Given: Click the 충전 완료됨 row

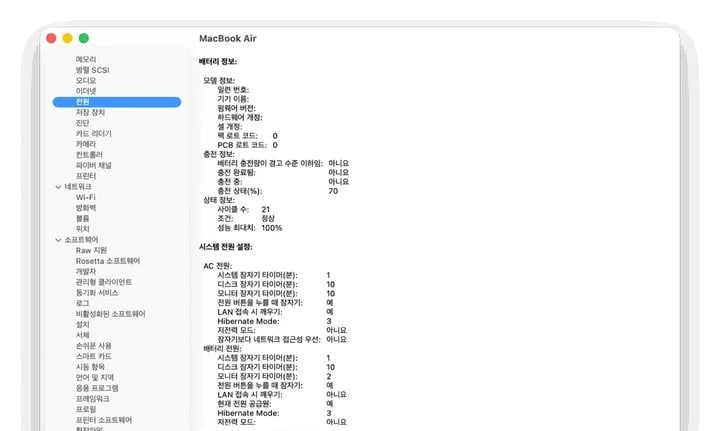Looking at the screenshot, I should point(283,172).
